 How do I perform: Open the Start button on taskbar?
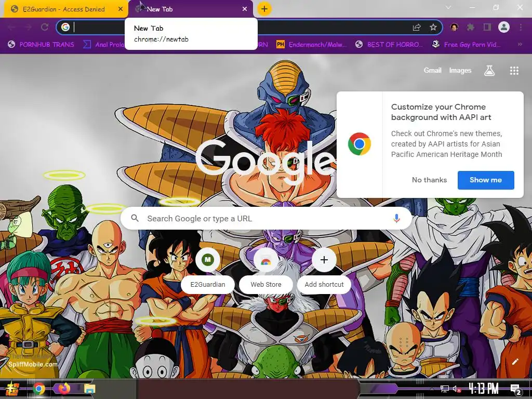pyautogui.click(x=12, y=389)
